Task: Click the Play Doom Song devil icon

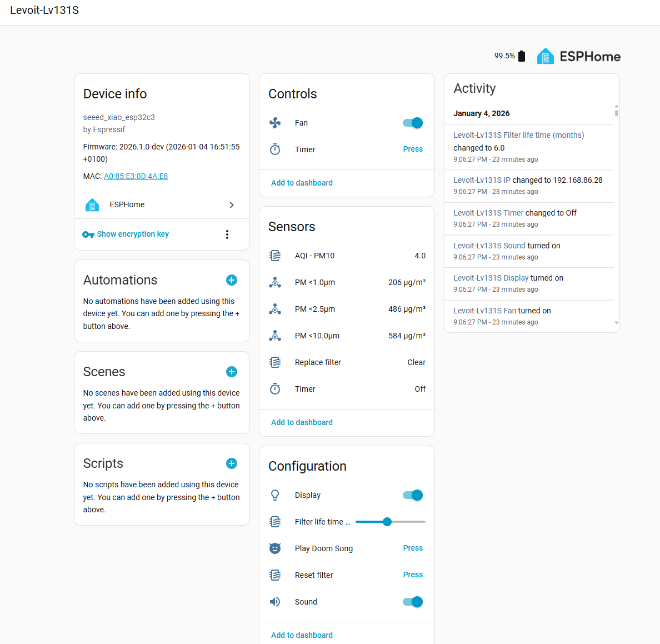Action: tap(275, 548)
